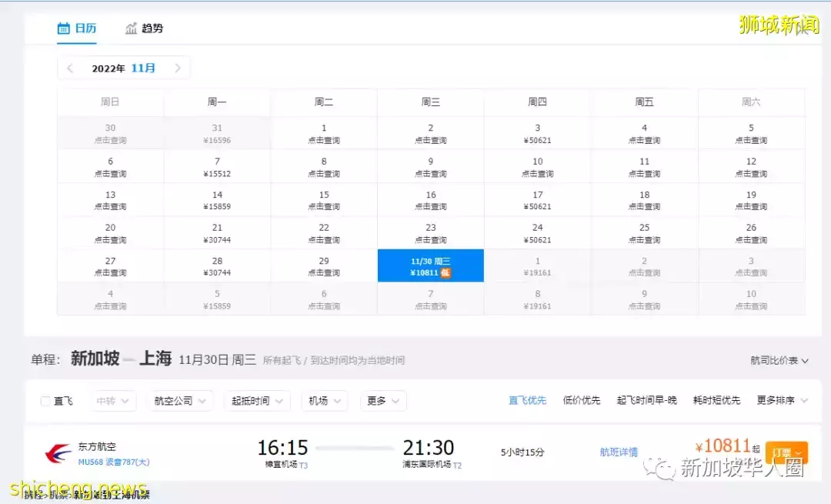This screenshot has width=831, height=504.
Task: Open the 航空公司 airline filter dropdown
Action: 180,401
